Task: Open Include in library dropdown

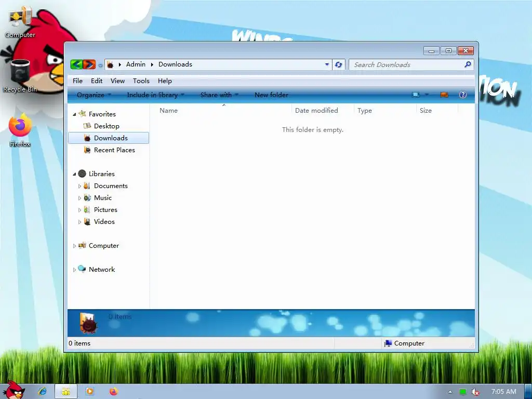Action: [x=155, y=95]
